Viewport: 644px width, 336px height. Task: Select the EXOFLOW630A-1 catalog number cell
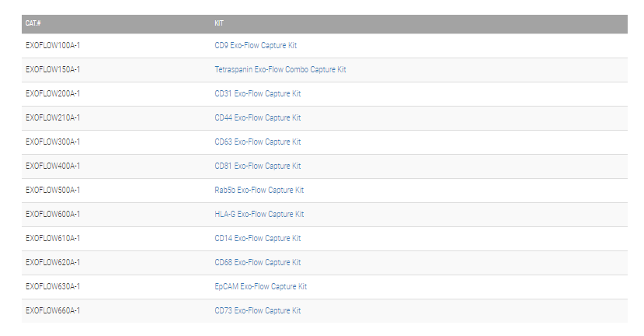pyautogui.click(x=53, y=287)
